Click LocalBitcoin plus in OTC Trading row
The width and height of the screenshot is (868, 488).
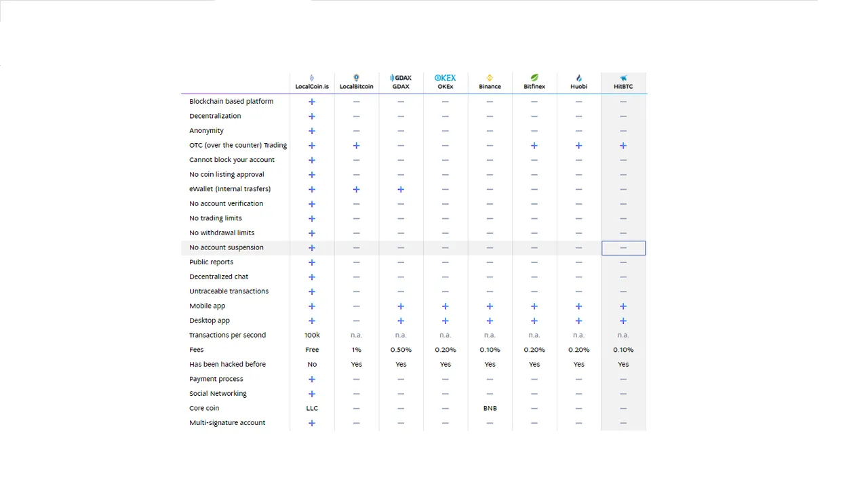pyautogui.click(x=357, y=146)
